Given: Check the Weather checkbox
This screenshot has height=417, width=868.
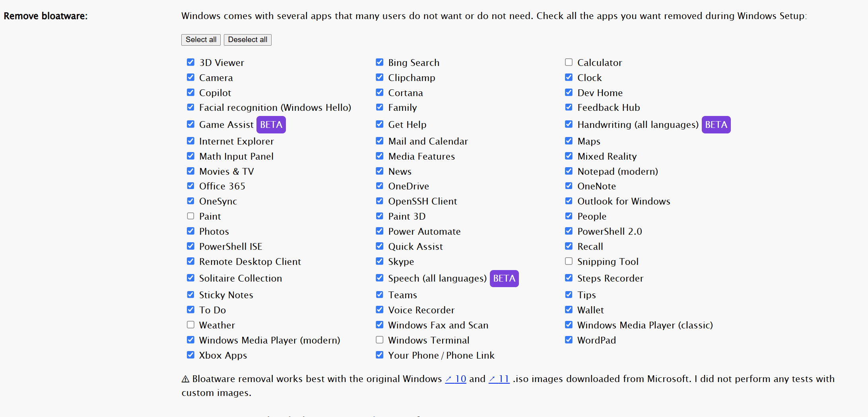Looking at the screenshot, I should pyautogui.click(x=191, y=325).
